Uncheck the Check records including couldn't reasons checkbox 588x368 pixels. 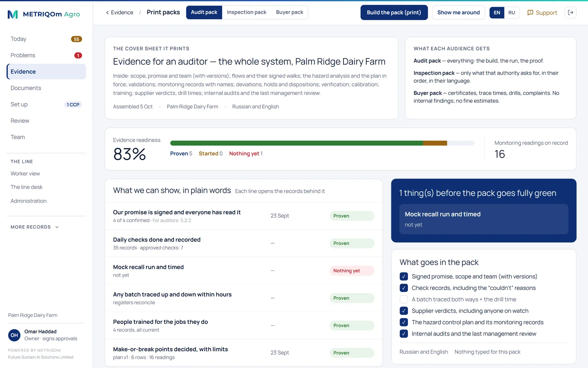[x=404, y=288]
